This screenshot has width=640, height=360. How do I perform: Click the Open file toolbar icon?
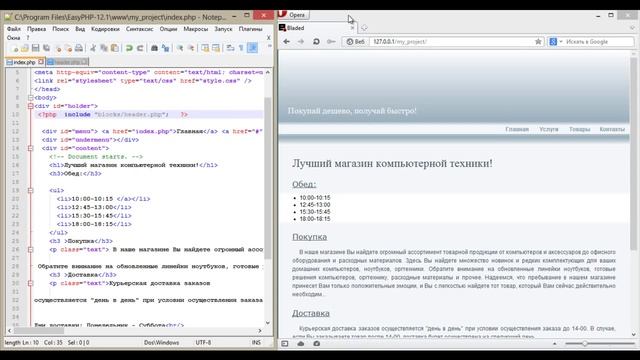click(24, 48)
